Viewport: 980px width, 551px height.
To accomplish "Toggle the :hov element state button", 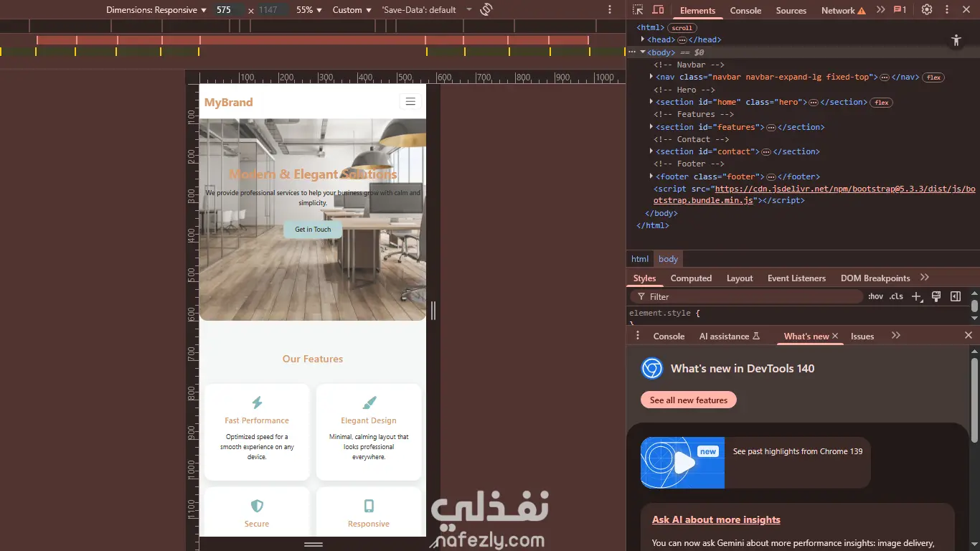I will [876, 296].
